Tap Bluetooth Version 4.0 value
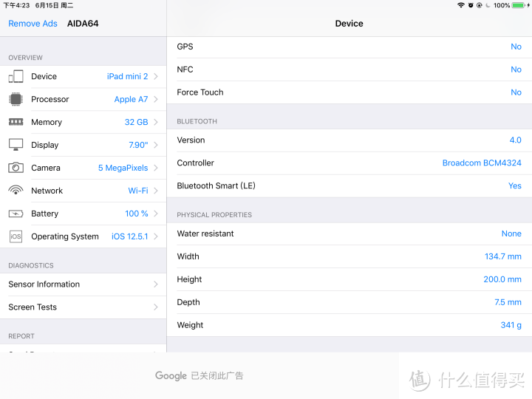 pos(516,140)
